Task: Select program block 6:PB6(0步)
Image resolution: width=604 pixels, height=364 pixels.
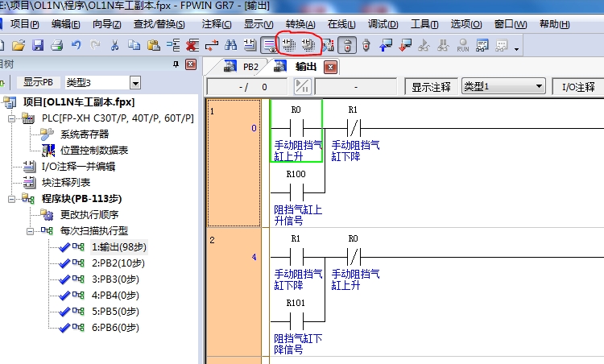Action: [x=115, y=328]
